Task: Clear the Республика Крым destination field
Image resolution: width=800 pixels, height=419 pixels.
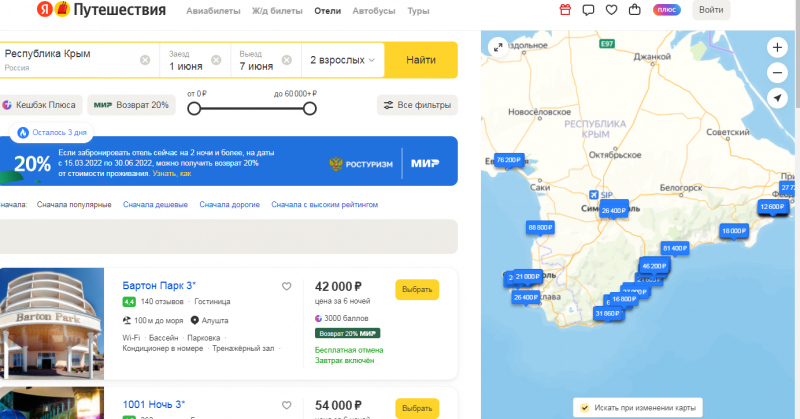Action: (145, 60)
